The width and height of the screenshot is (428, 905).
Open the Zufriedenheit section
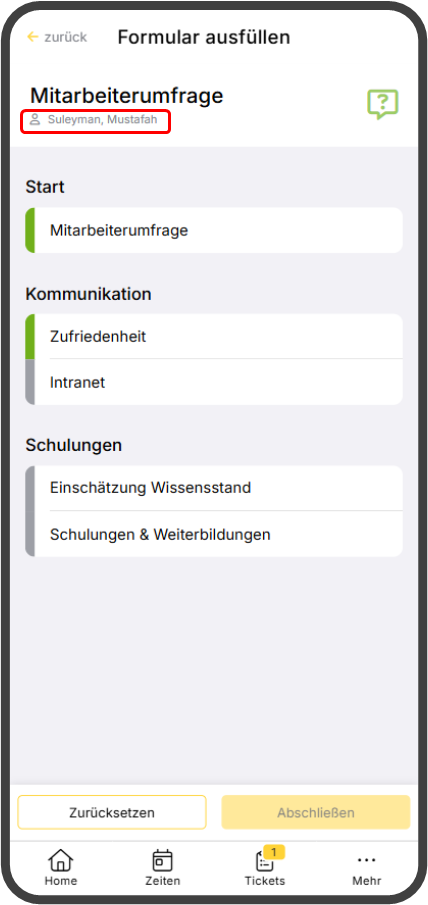[214, 336]
